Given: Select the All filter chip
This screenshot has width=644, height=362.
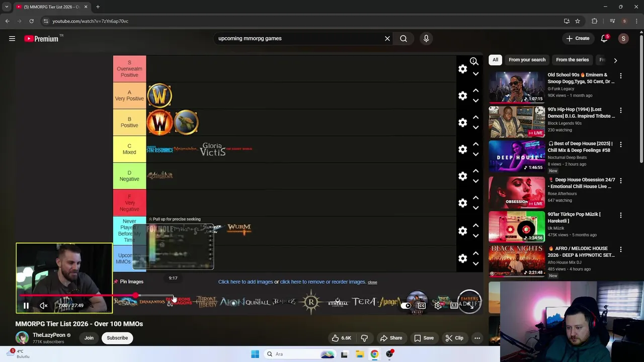Looking at the screenshot, I should [x=495, y=60].
